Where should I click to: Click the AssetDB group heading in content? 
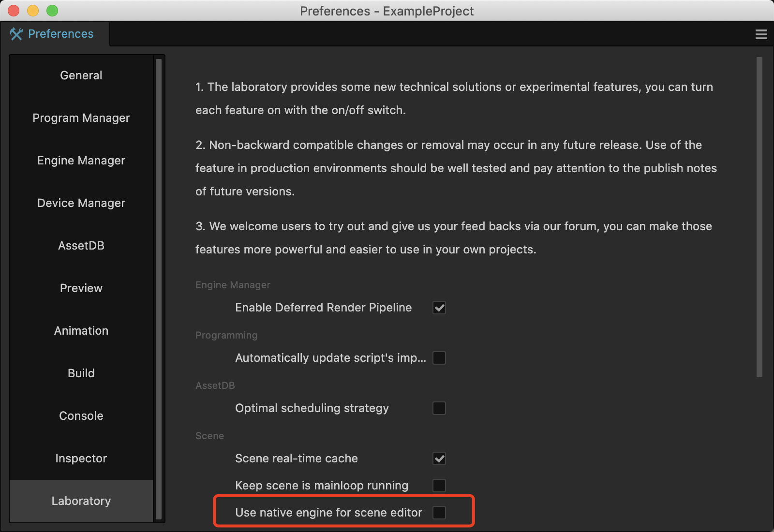pyautogui.click(x=215, y=385)
